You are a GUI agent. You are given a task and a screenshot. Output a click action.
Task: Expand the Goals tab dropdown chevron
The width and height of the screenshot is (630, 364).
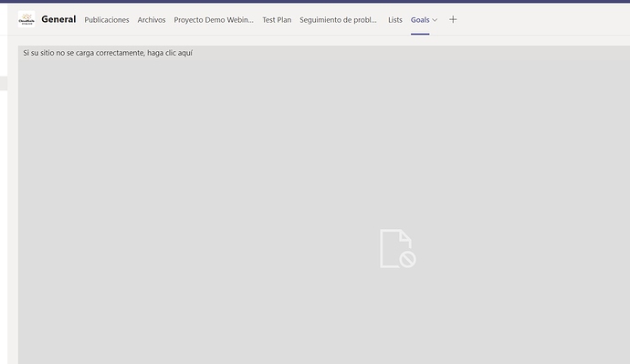point(435,20)
